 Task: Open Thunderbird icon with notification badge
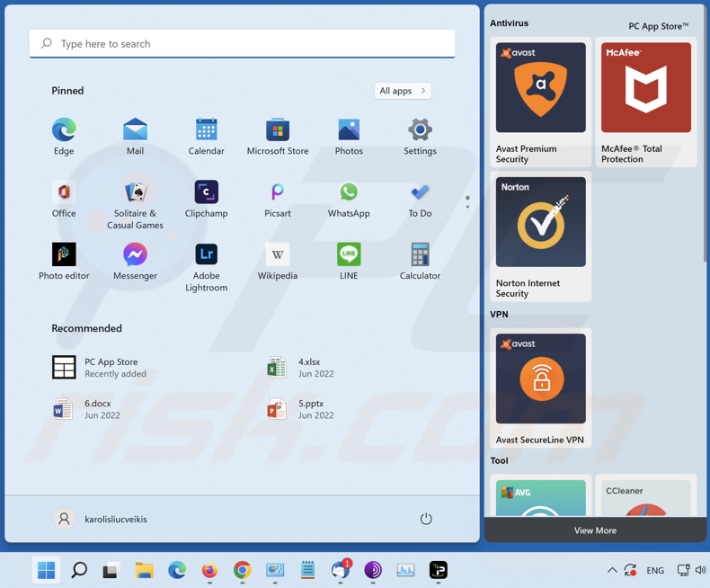(340, 570)
